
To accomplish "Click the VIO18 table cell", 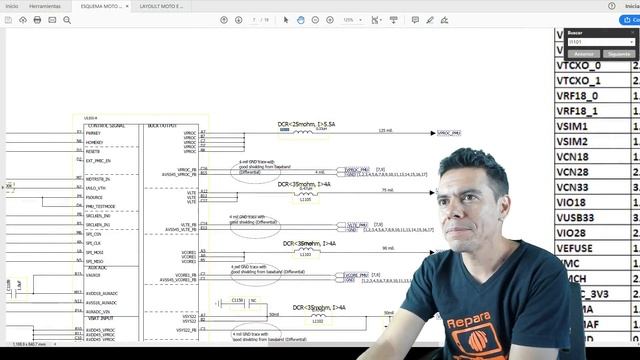I will pos(593,202).
